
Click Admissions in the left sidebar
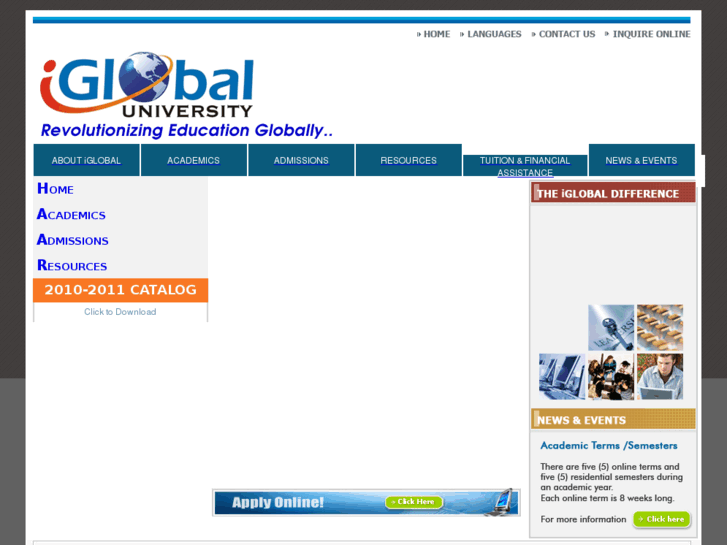point(72,240)
